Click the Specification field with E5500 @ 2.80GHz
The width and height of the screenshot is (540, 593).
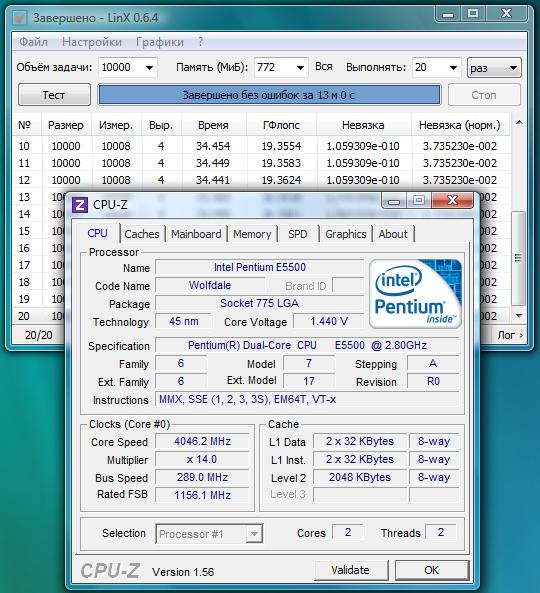(x=307, y=345)
